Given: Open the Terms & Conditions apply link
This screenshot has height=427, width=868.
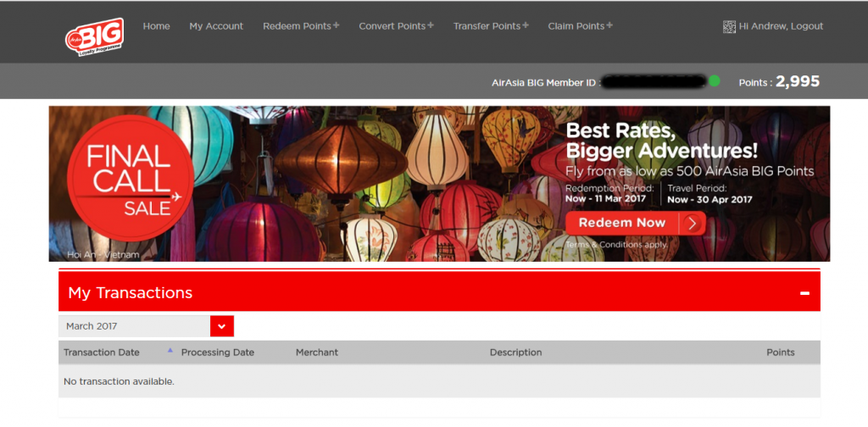Looking at the screenshot, I should click(617, 245).
